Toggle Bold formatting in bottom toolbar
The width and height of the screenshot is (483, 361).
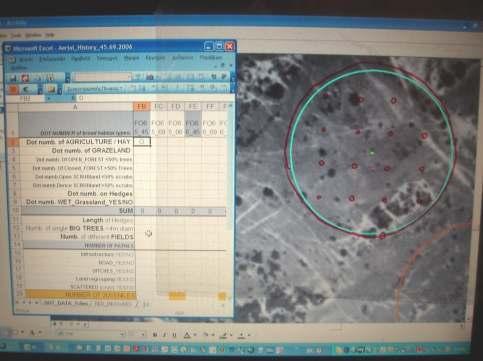pyautogui.click(x=155, y=335)
